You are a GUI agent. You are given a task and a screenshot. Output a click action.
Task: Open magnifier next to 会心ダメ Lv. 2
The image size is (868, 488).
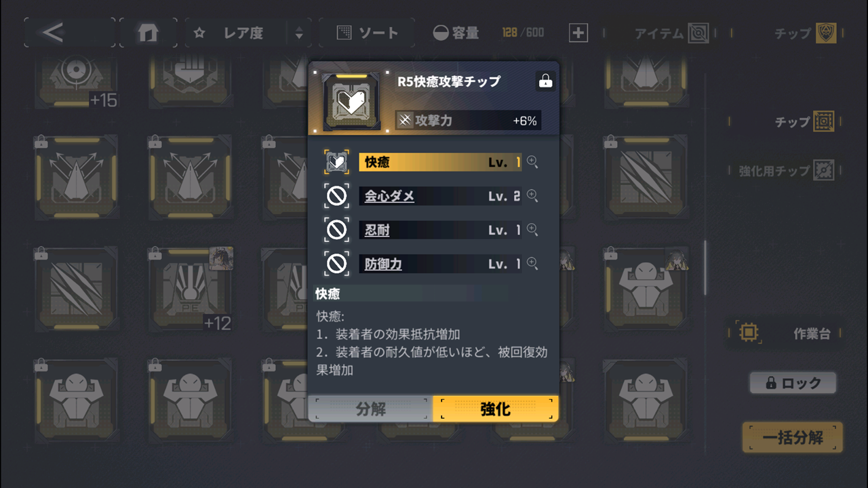point(532,195)
